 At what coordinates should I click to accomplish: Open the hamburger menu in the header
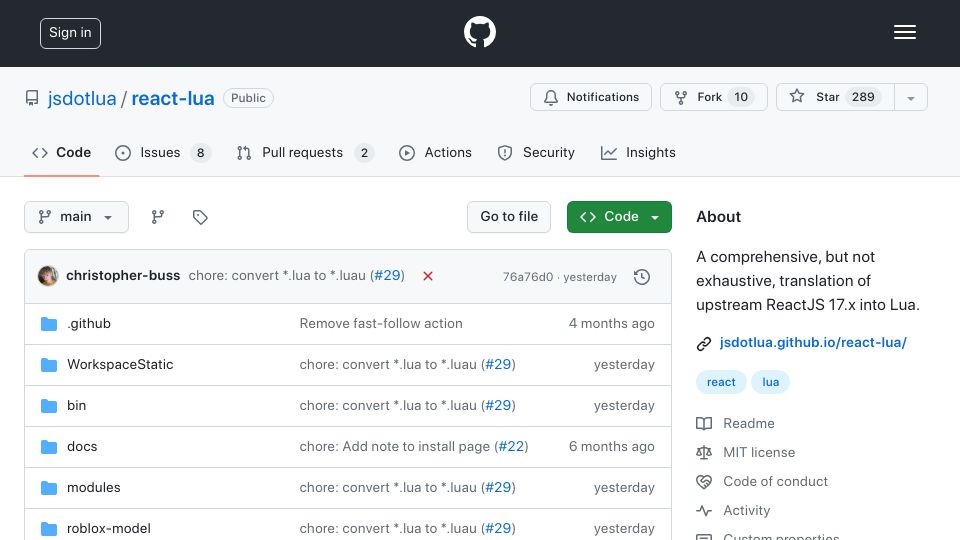(904, 32)
